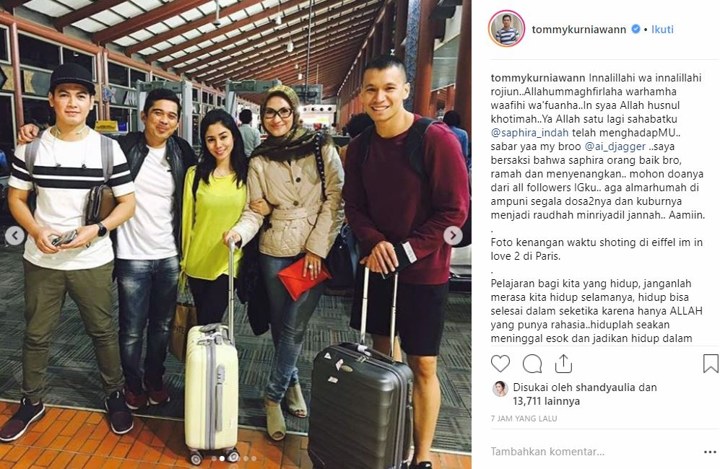Open comments with speech bubble icon
The width and height of the screenshot is (720, 469).
coord(532,364)
